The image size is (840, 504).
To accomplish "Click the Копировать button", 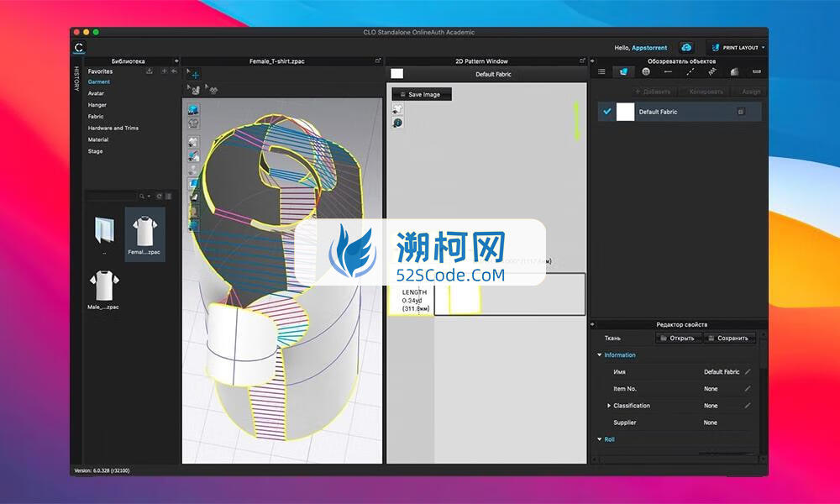I will tap(706, 92).
